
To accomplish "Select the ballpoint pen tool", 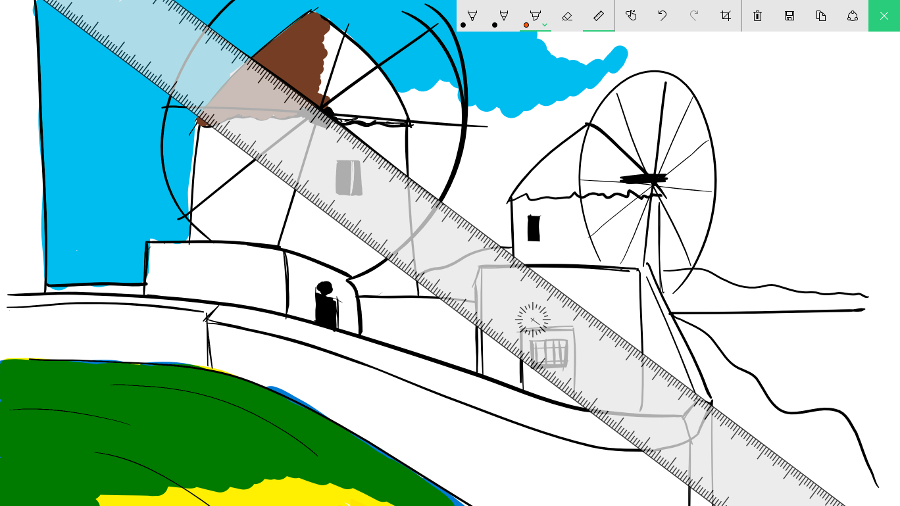I will tap(472, 16).
